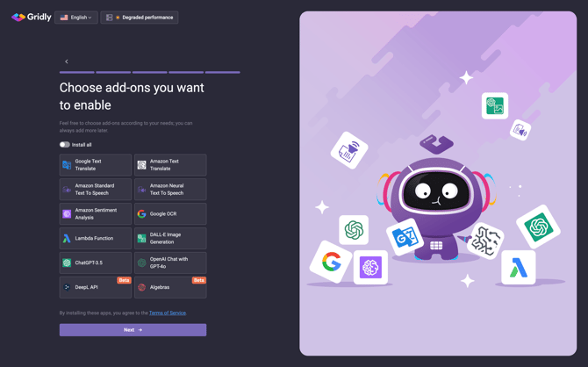
Task: Click the Google OCR icon
Action: tap(141, 214)
